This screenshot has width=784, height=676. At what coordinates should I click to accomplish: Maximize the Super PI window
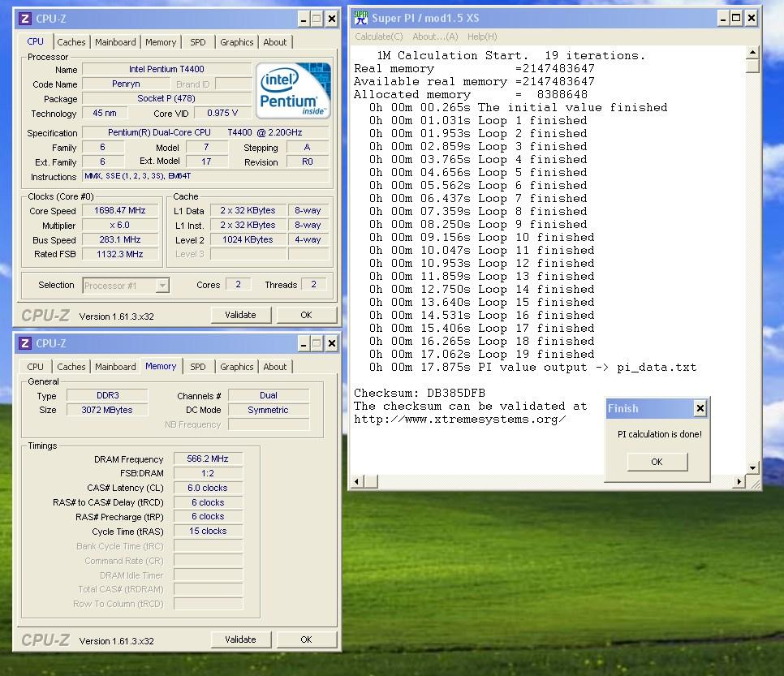coord(736,19)
